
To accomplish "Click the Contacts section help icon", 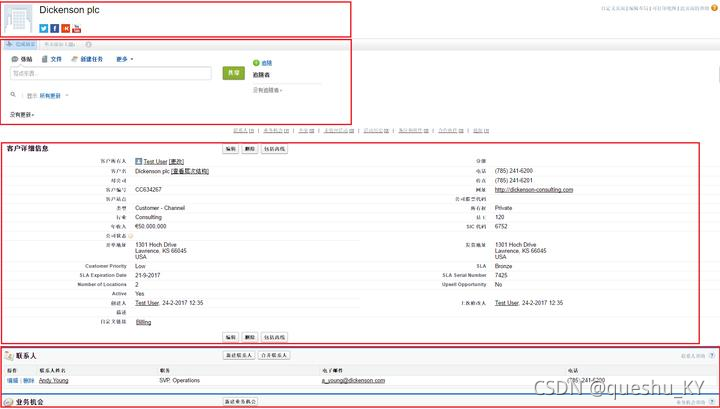I will coord(712,356).
